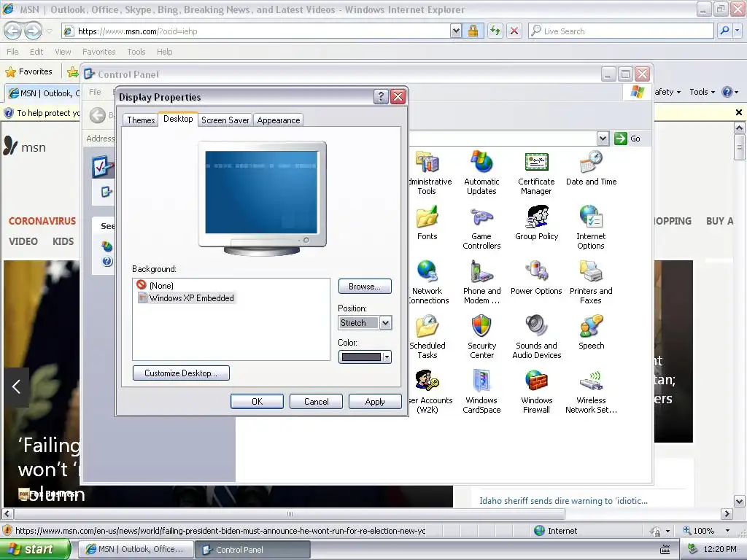Open Printers and Faxes icon

(x=591, y=282)
